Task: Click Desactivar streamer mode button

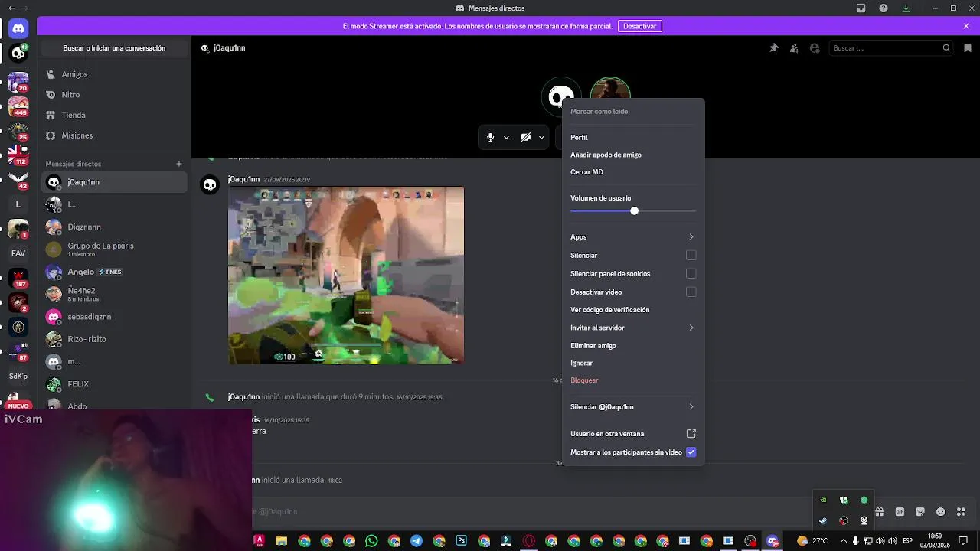Action: point(640,26)
